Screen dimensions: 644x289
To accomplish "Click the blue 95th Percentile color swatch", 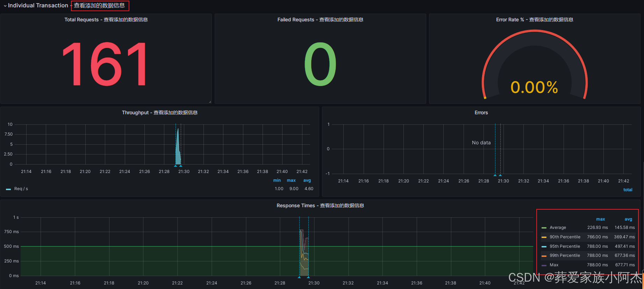I will 544,247.
